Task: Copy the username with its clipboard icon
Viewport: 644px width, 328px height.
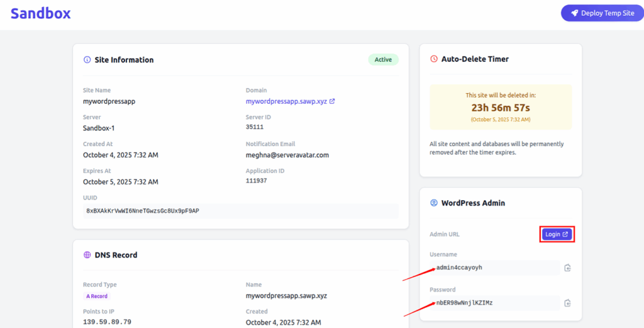Action: pyautogui.click(x=567, y=268)
